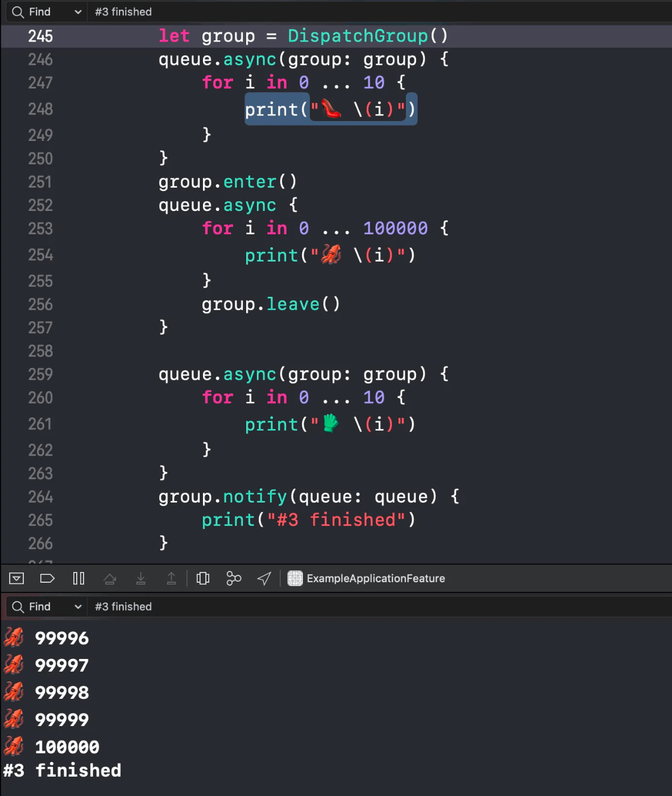
Task: Click console output '#3 finished' line
Action: 62,771
